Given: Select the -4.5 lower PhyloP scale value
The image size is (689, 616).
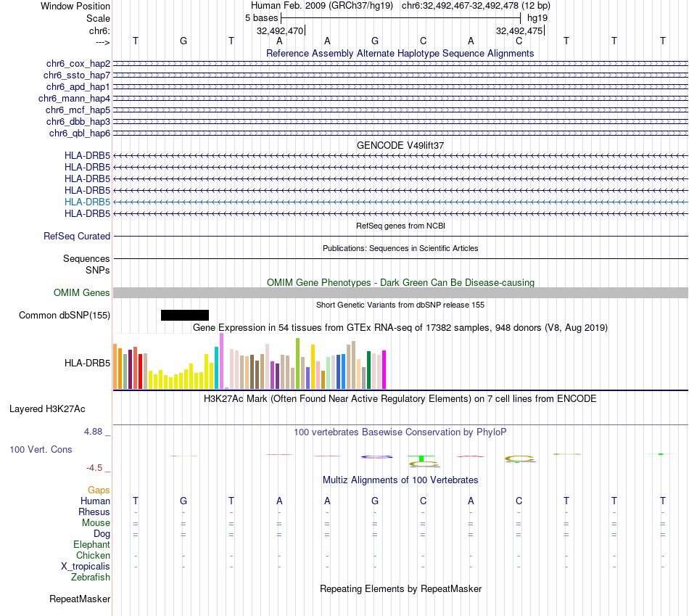Looking at the screenshot, I should click(94, 468).
